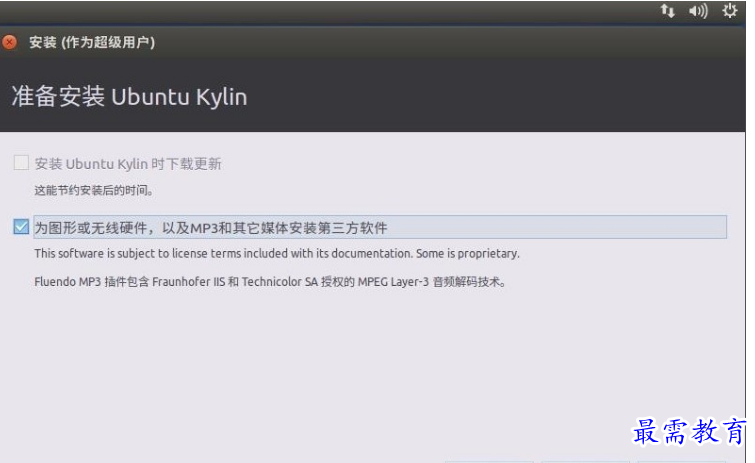
Task: Click the window title '安装 (作为超级用户)'
Action: [92, 42]
